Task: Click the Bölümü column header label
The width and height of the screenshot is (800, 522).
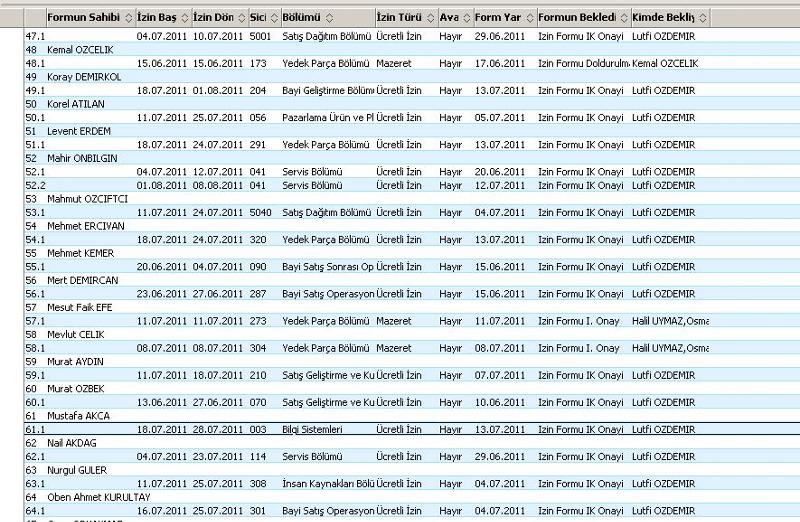Action: tap(302, 17)
